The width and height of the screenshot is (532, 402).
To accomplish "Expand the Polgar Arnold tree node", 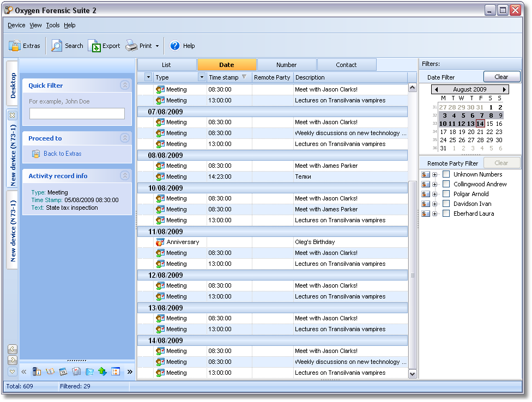I will coord(434,194).
